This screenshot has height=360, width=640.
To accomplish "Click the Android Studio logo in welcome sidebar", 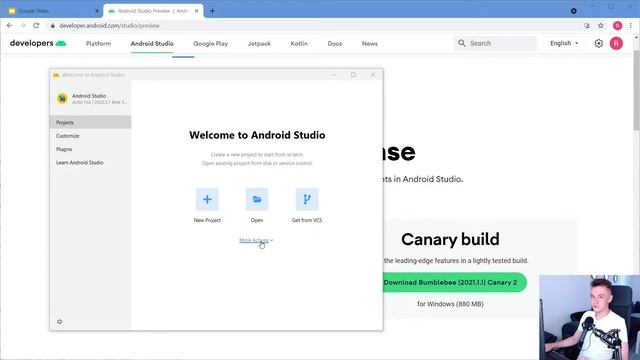I will click(62, 98).
